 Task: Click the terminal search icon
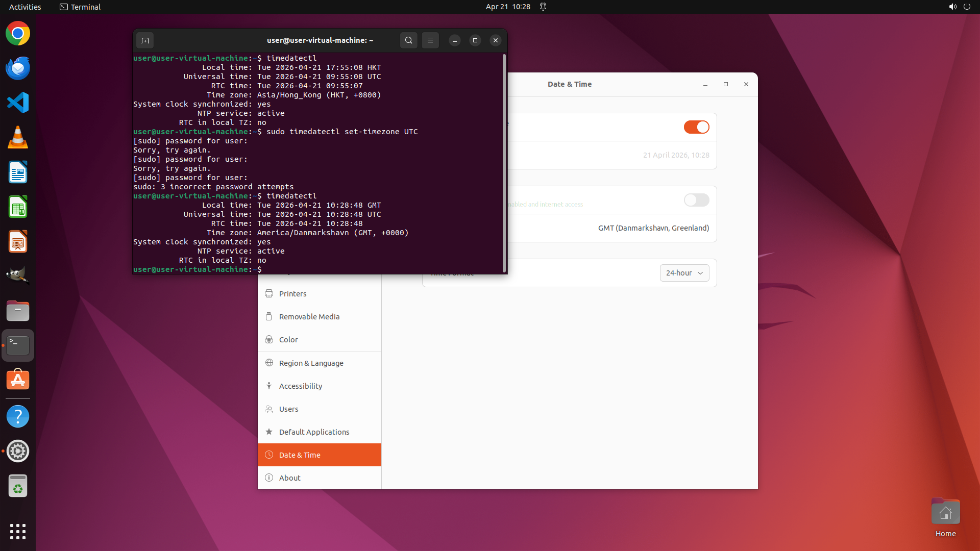pyautogui.click(x=408, y=40)
